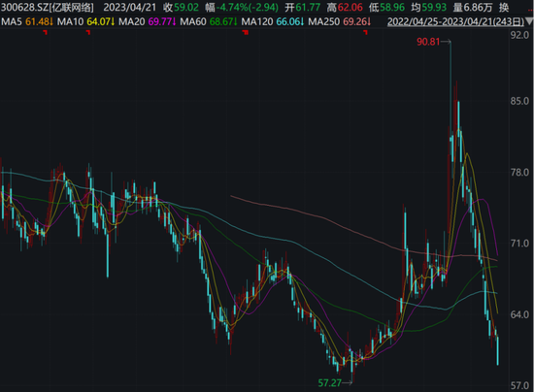Click the change value -4.74%(-2.94)
Image resolution: width=534 pixels, height=392 pixels.
point(248,7)
